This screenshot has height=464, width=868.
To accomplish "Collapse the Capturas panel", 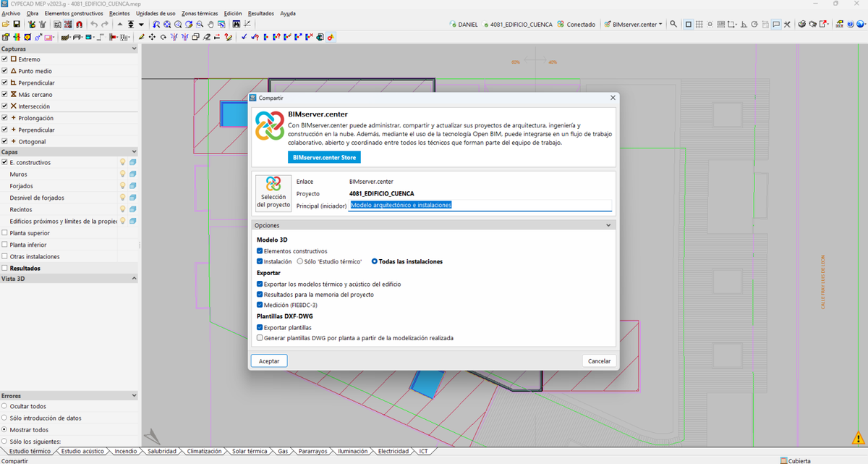I will (134, 48).
